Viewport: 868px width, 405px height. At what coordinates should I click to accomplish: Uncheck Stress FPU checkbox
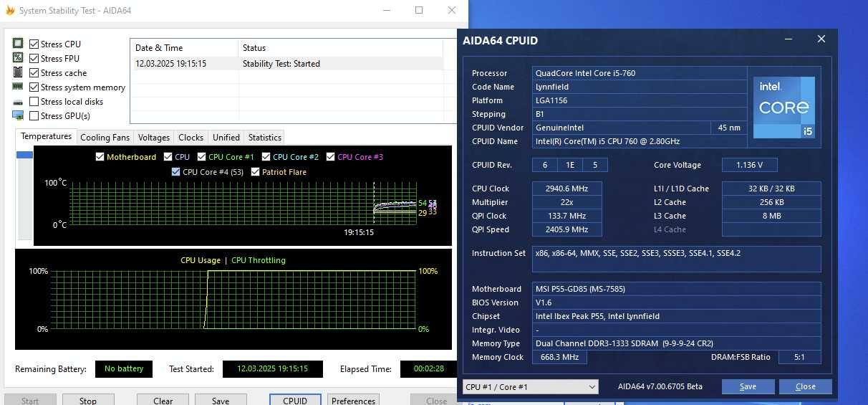[34, 58]
